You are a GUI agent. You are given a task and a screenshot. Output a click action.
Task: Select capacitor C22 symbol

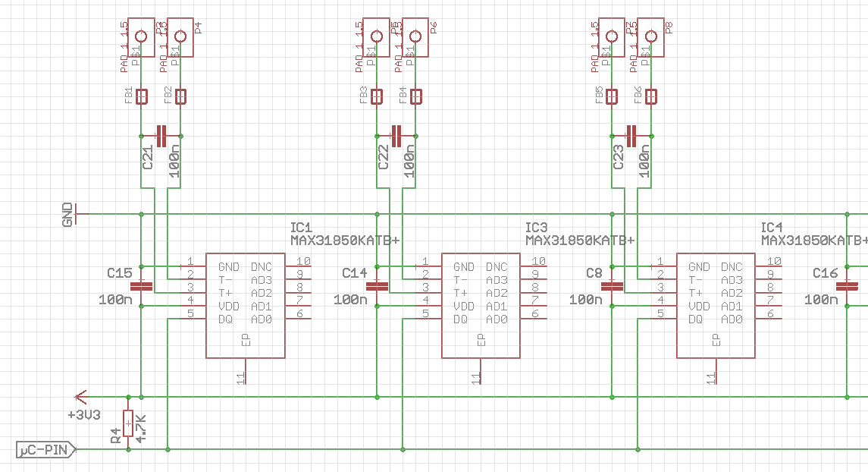point(396,136)
